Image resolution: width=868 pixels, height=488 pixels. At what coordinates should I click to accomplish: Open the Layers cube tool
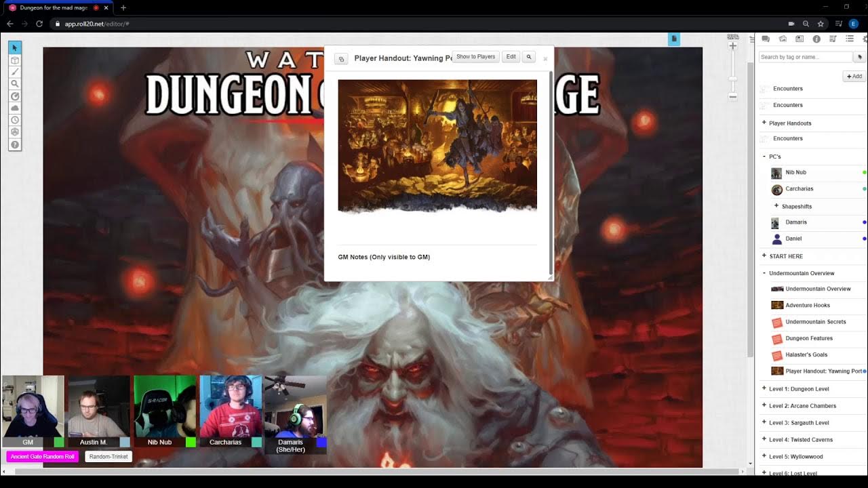point(15,60)
